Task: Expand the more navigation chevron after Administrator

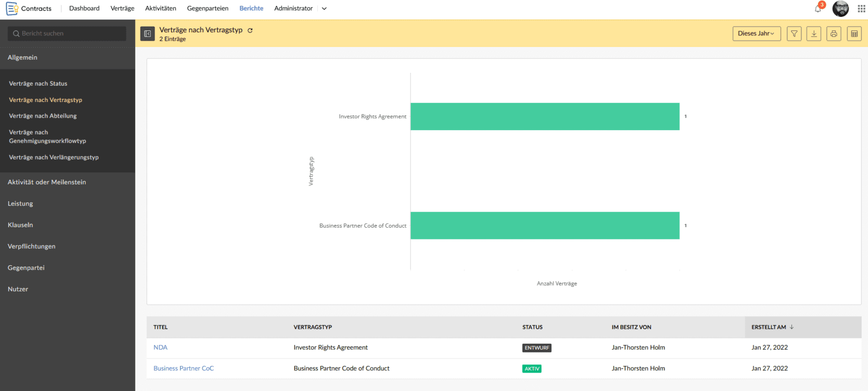Action: pyautogui.click(x=324, y=9)
